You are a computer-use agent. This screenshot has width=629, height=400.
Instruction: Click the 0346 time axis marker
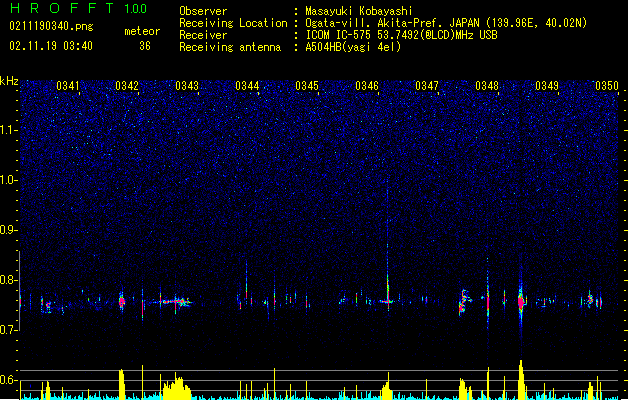click(x=367, y=86)
